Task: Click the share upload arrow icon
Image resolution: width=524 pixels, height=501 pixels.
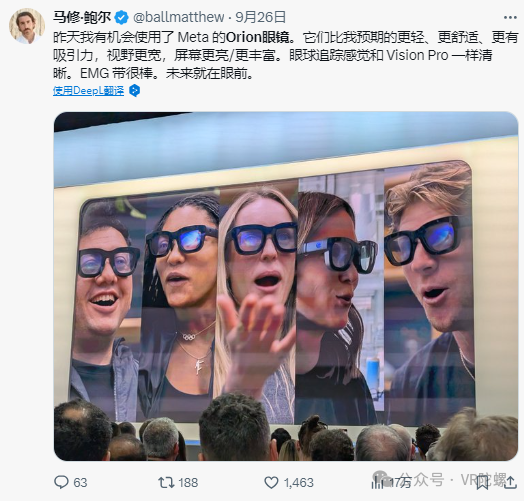Action: [510, 483]
